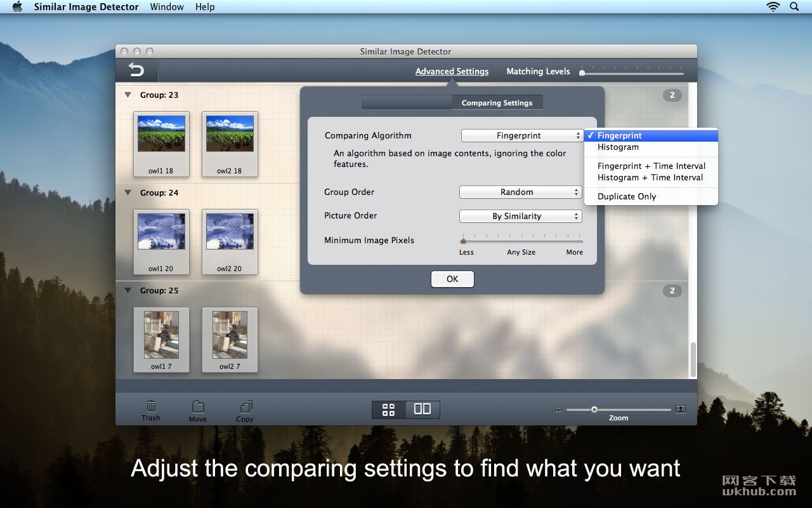Open Spotlight search icon
812x508 pixels.
coord(794,7)
